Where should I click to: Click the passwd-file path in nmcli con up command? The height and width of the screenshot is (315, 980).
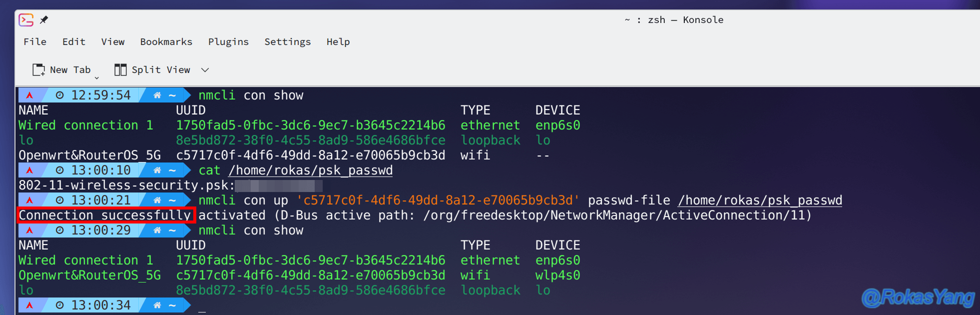[760, 200]
